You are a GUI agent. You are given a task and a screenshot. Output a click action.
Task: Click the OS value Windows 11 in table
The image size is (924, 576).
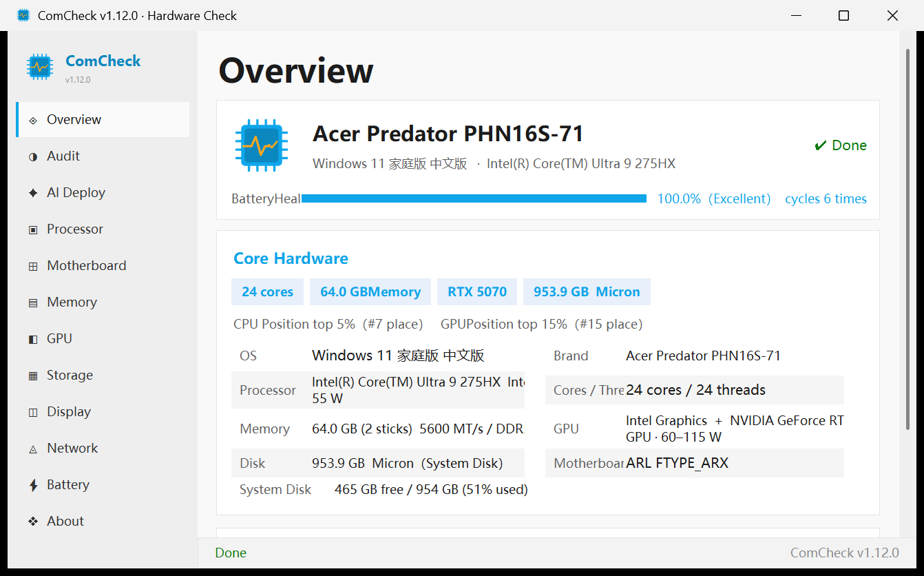pos(398,356)
